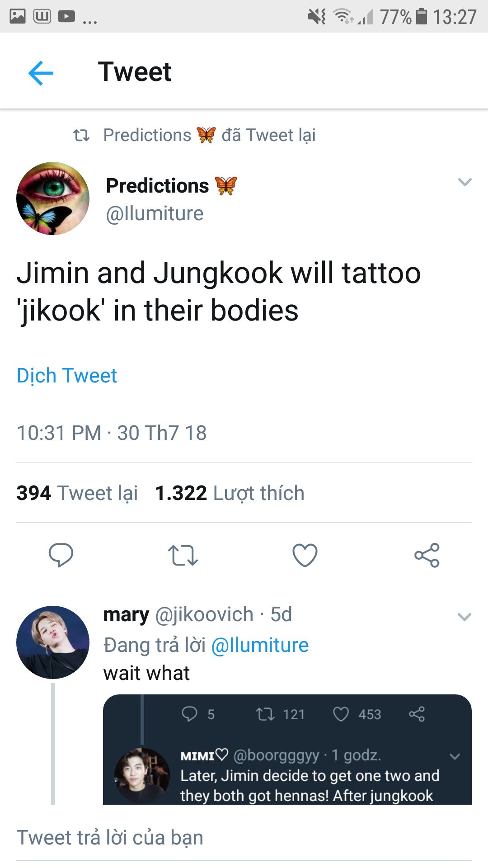Expand options for mary's reply
This screenshot has height=868, width=488.
(x=465, y=617)
